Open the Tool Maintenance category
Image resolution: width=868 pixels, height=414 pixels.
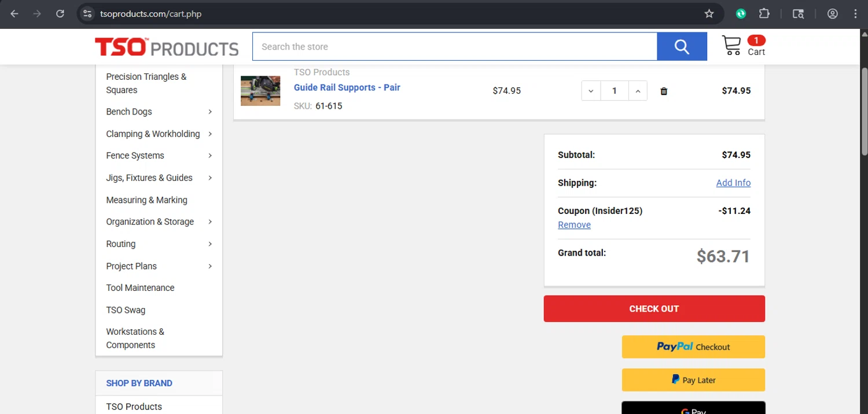click(140, 288)
